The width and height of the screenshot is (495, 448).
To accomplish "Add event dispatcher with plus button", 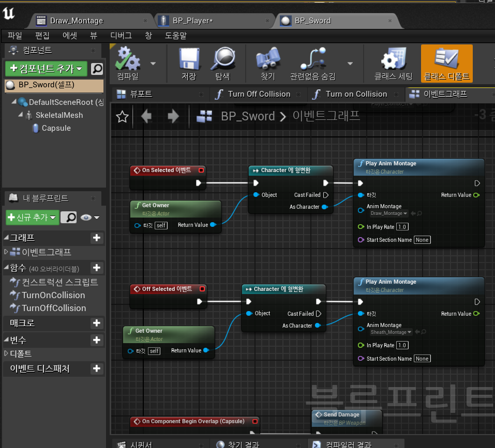I will coord(97,368).
